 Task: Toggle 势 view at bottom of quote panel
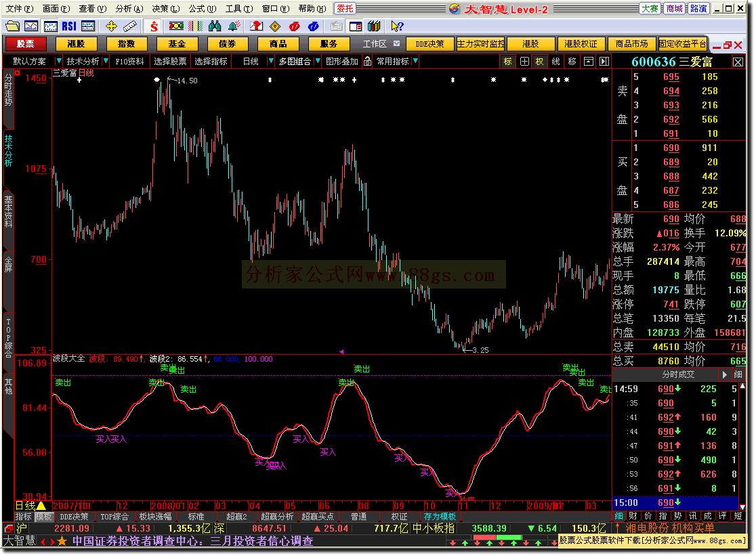[678, 516]
